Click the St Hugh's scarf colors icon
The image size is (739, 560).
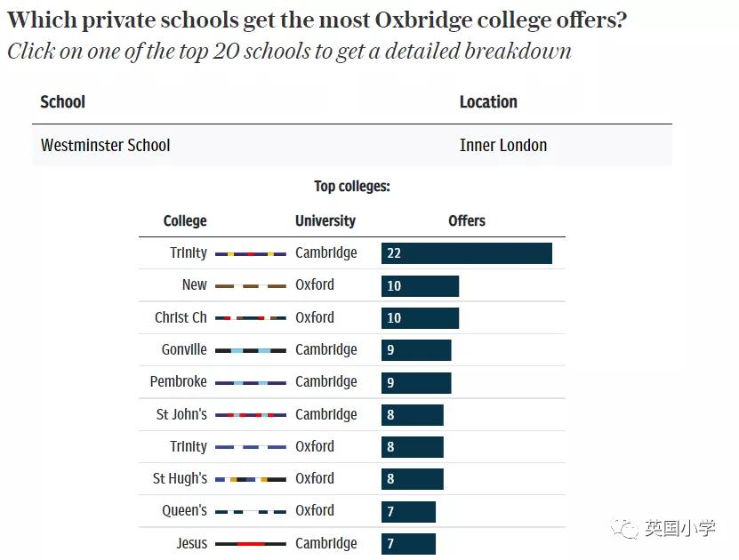click(x=251, y=479)
